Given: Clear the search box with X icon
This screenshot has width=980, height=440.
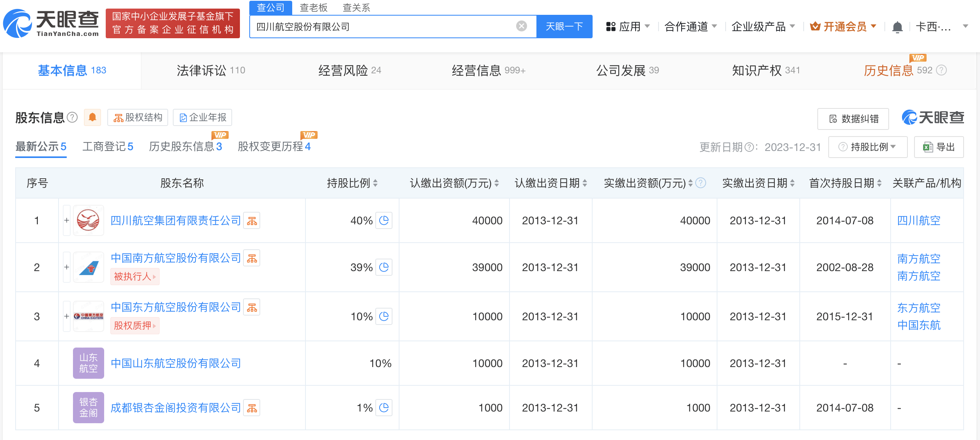Looking at the screenshot, I should coord(521,27).
